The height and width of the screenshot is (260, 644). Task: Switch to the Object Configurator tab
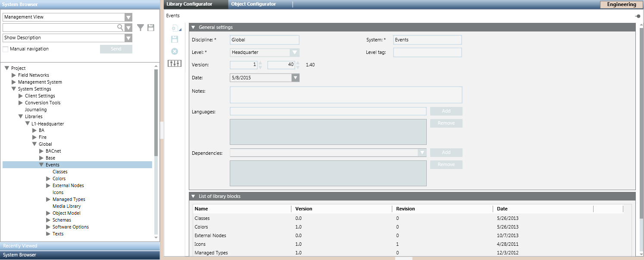[253, 4]
